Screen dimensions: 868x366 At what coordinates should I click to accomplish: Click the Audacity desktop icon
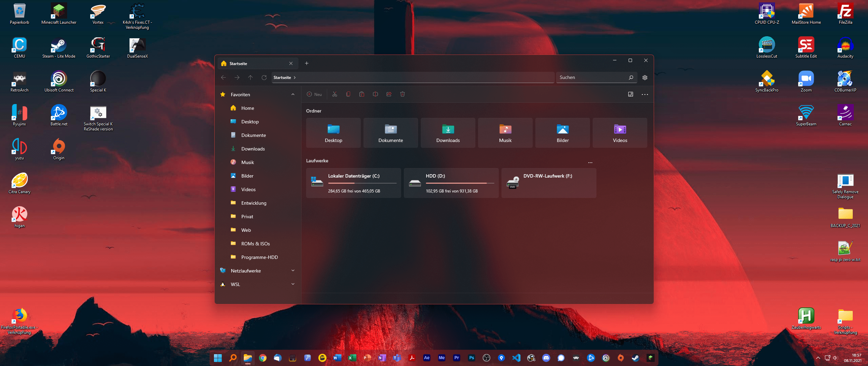coord(845,48)
